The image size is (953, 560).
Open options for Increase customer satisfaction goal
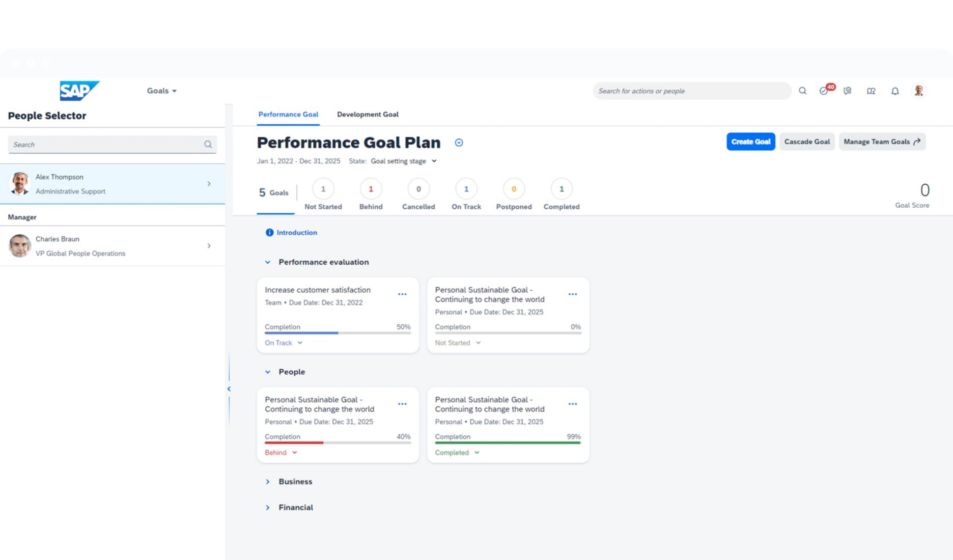[x=402, y=294]
